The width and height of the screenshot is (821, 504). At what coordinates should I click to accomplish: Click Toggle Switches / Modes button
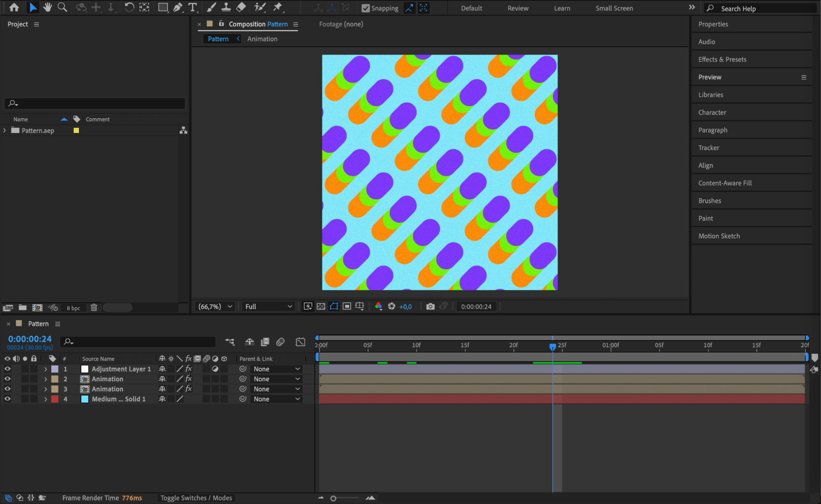[x=196, y=498]
